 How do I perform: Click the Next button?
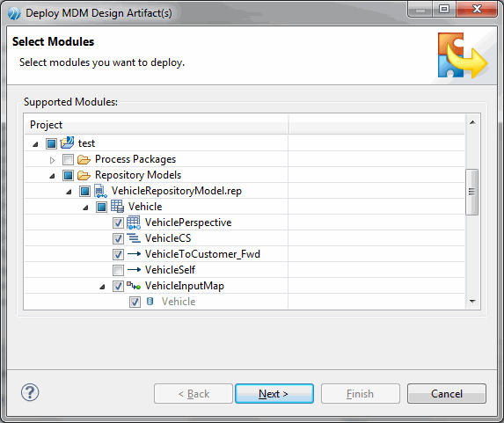tap(274, 393)
